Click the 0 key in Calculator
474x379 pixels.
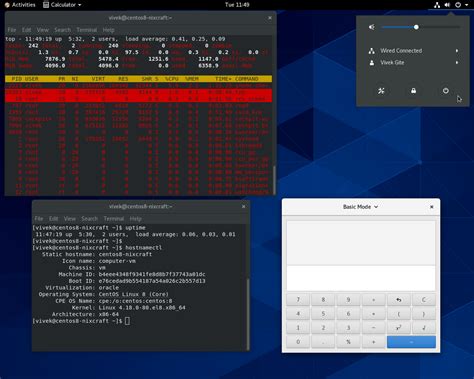pos(298,342)
